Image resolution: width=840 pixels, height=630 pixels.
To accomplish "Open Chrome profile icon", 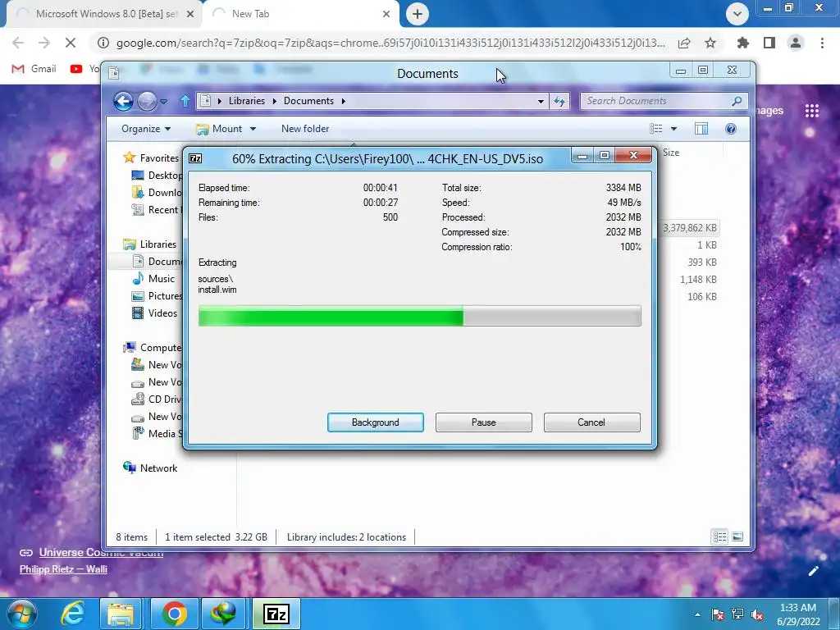I will point(796,43).
